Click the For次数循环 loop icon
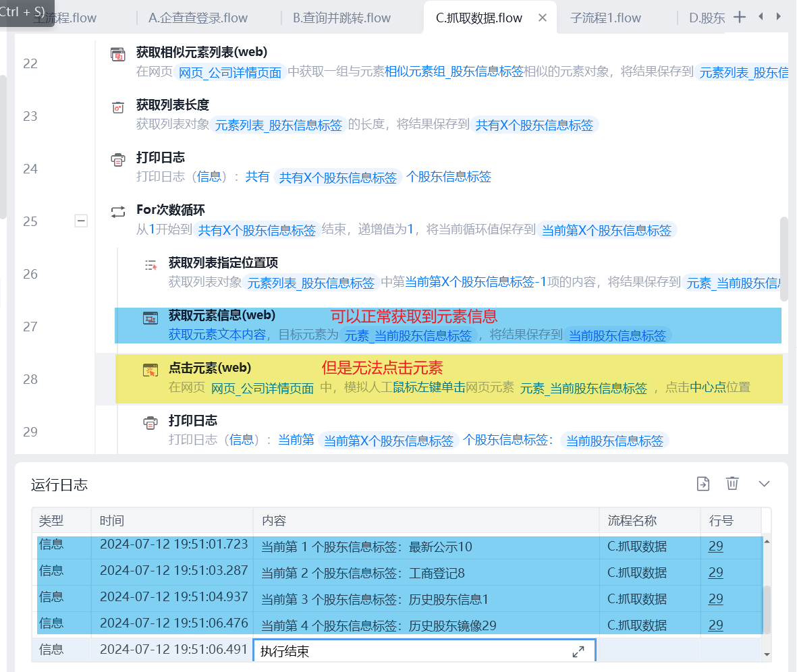The height and width of the screenshot is (672, 797). 118,212
